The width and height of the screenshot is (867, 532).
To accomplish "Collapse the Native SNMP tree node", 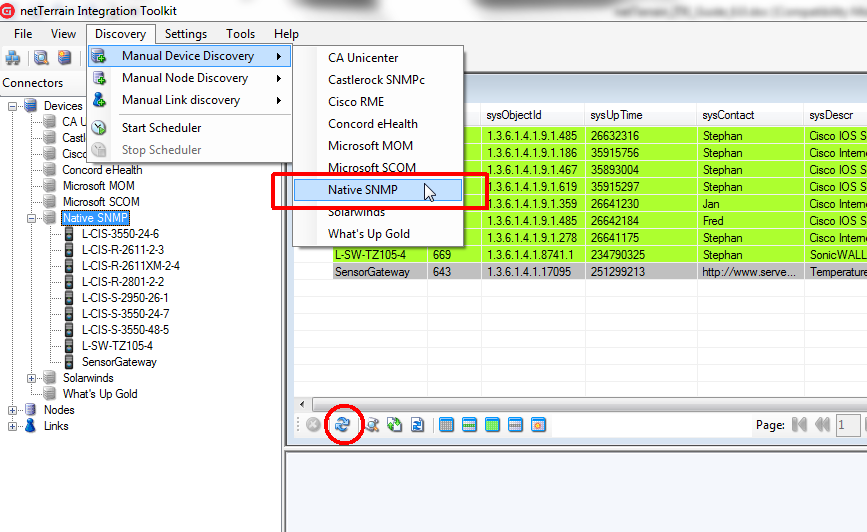I will (x=32, y=218).
